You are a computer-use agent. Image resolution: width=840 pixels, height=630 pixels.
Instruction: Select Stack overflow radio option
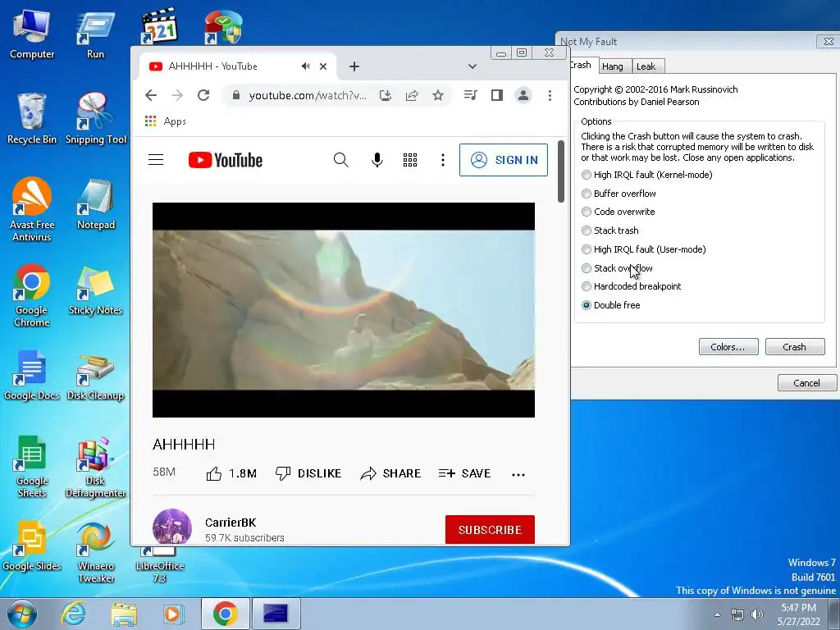617,268
